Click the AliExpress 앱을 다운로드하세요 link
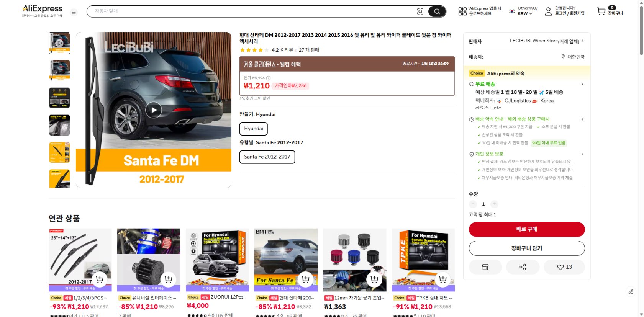The height and width of the screenshot is (317, 644). [485, 11]
